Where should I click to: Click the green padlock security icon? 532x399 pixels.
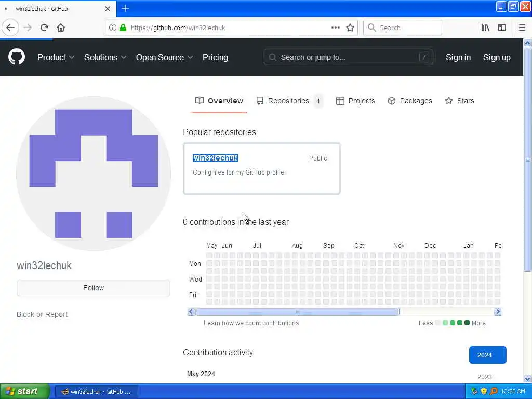tap(123, 28)
